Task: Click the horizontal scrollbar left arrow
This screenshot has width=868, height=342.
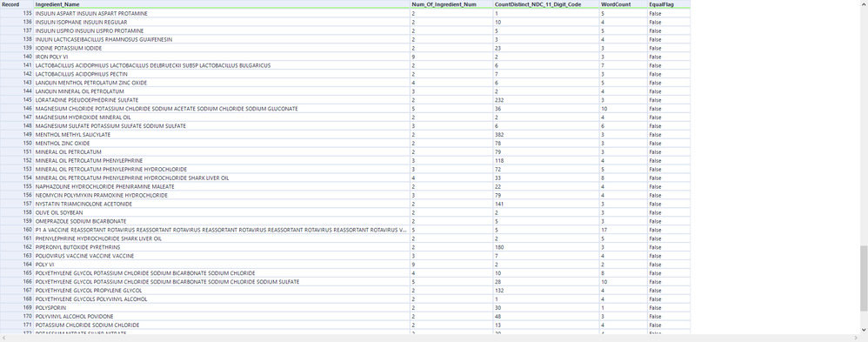Action: point(3,338)
